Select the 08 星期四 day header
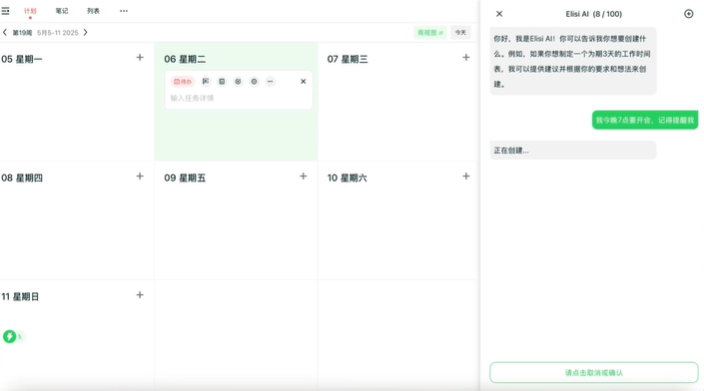The width and height of the screenshot is (704, 391). [x=22, y=178]
